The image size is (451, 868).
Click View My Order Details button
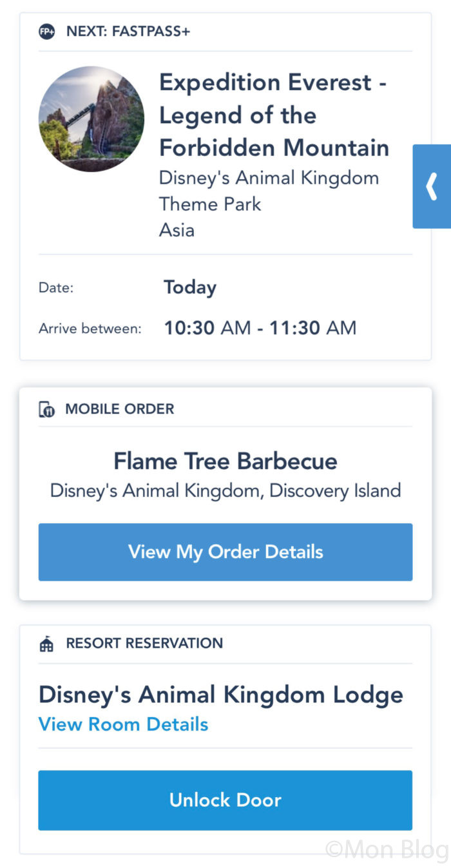(225, 552)
